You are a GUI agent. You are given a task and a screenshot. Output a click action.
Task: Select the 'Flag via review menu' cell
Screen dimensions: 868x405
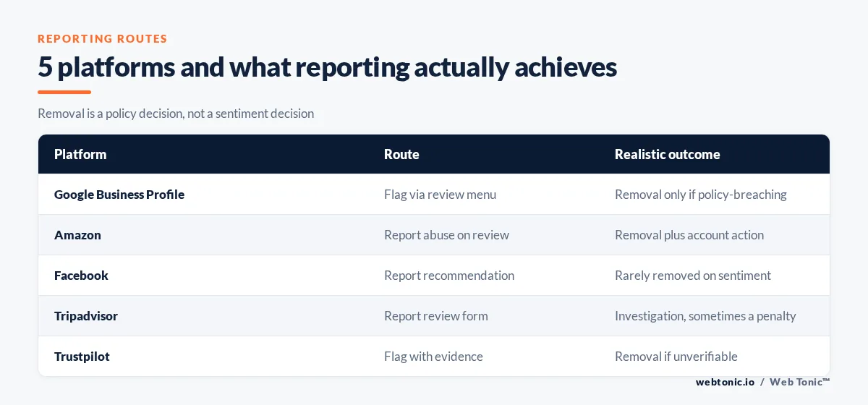440,195
